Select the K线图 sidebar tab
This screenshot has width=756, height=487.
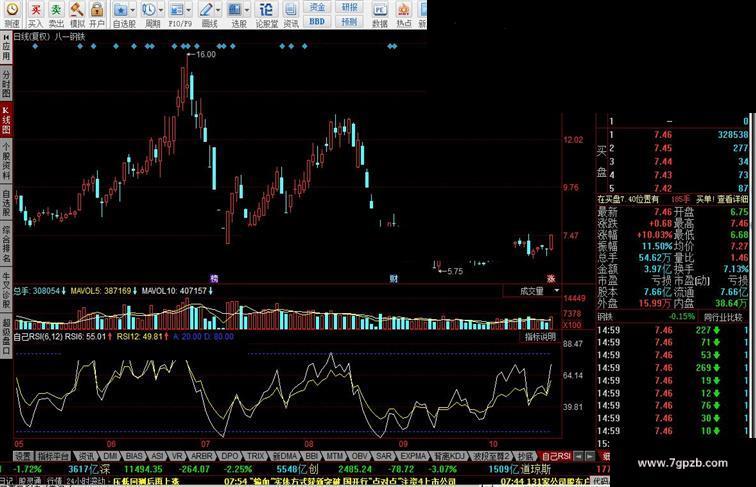click(6, 120)
